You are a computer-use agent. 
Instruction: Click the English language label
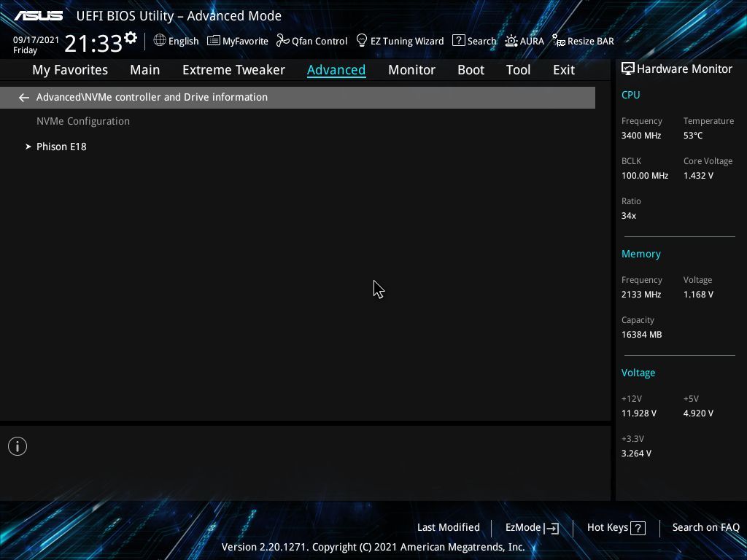183,42
